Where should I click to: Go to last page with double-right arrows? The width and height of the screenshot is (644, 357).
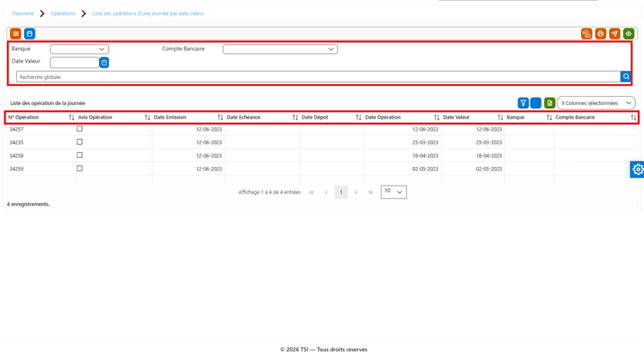(x=371, y=192)
